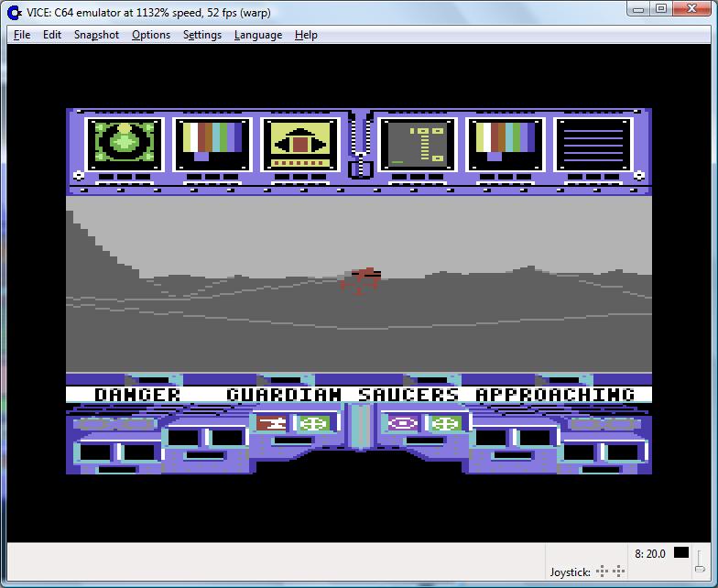Click the volume slider in status bar

(x=700, y=561)
